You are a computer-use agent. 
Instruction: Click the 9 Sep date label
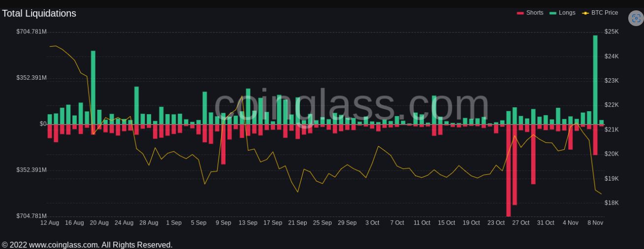(223, 223)
